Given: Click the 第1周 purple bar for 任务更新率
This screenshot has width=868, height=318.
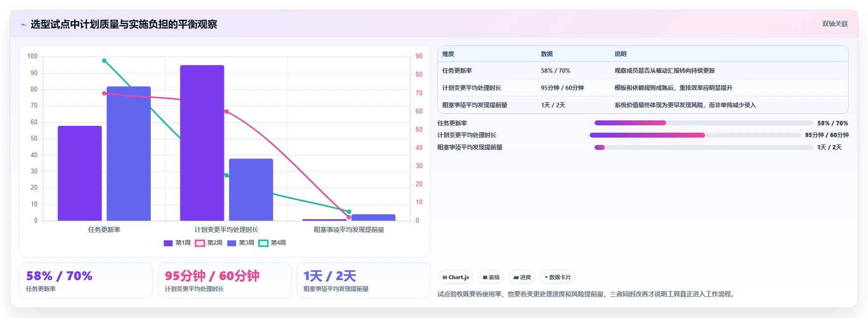Looking at the screenshot, I should pos(80,173).
